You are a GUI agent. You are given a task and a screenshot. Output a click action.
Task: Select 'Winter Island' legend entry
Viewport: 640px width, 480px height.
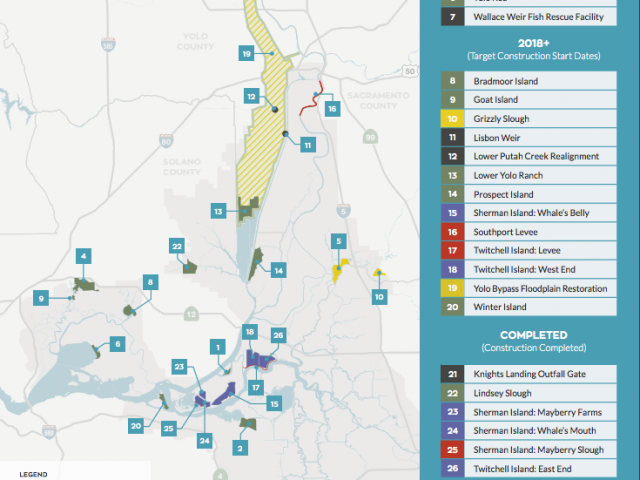529,307
